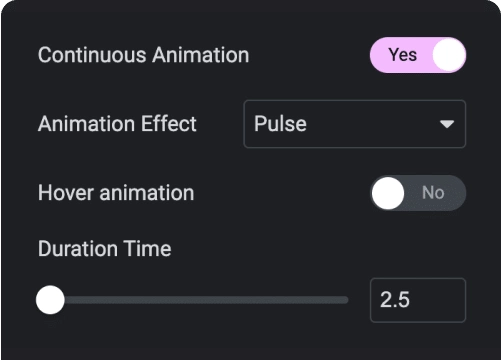
Task: Click the Hover animation label
Action: click(116, 193)
